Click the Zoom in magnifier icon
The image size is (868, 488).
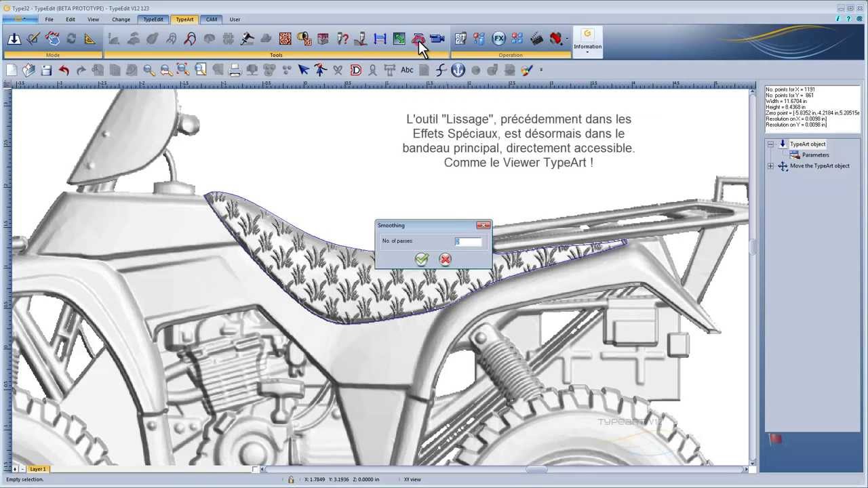coord(149,70)
